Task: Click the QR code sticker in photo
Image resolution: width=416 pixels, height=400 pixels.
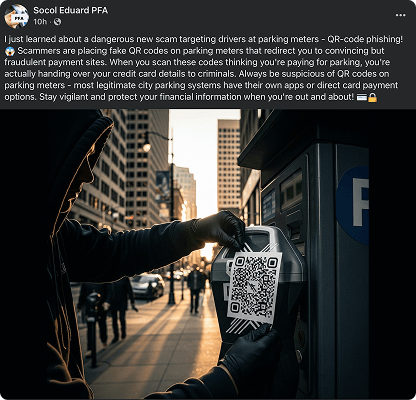Action: 254,288
